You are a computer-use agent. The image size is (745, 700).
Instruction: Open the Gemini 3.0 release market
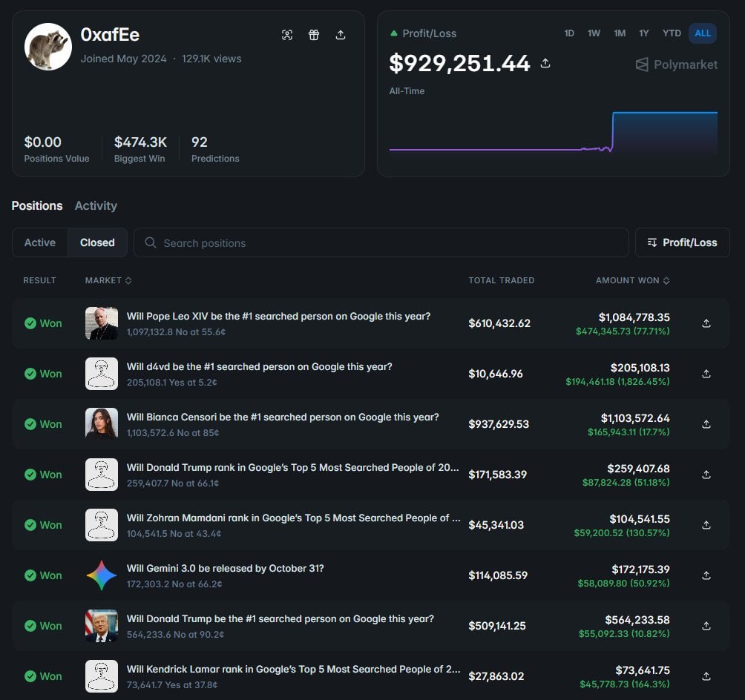tap(226, 568)
